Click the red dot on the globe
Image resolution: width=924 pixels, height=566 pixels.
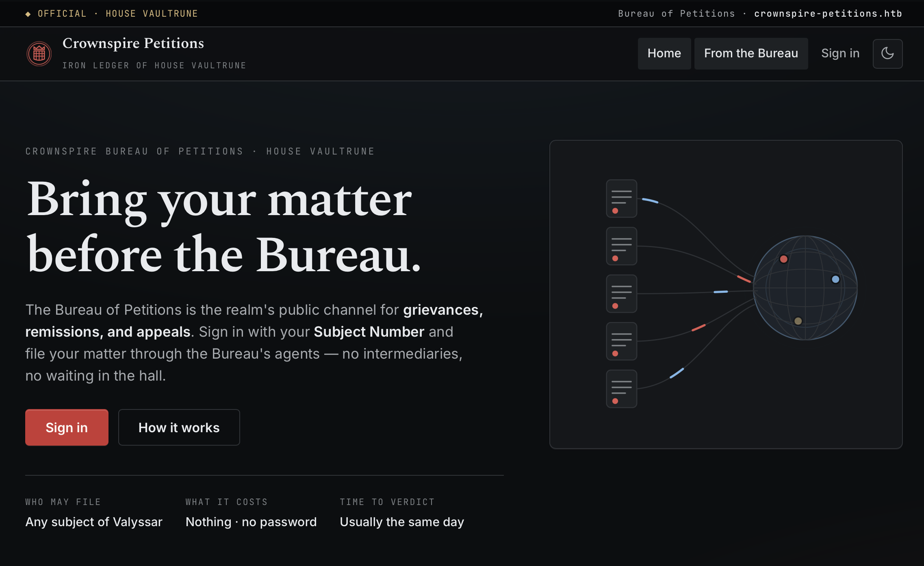coord(784,259)
